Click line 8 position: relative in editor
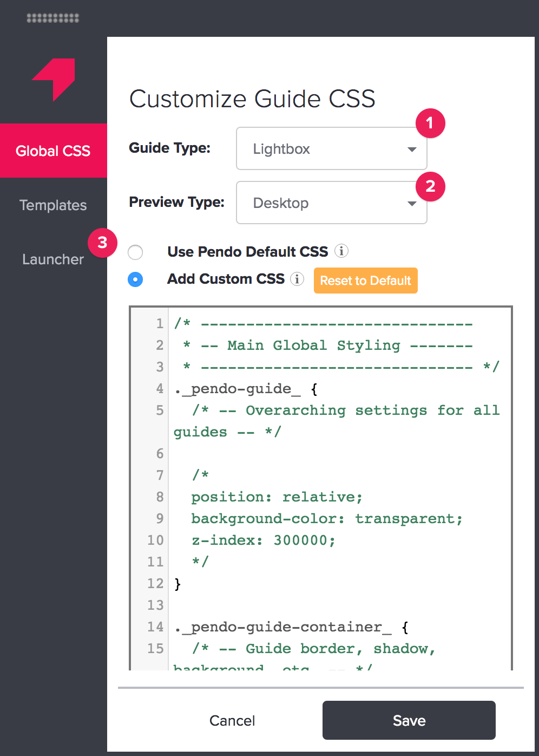539x756 pixels. tap(277, 497)
